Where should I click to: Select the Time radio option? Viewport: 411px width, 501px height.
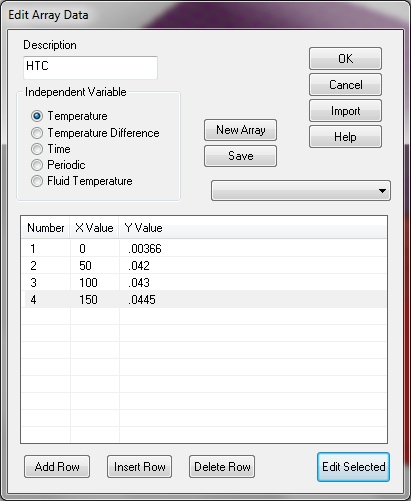(x=37, y=149)
